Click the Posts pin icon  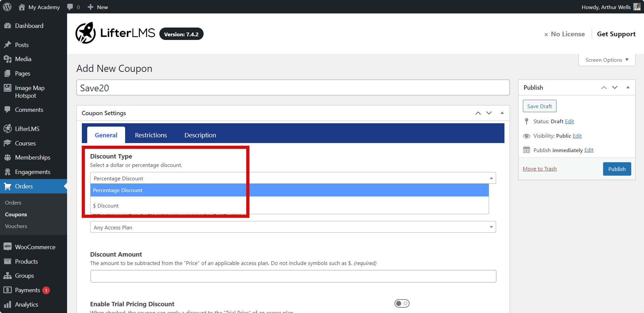[7, 45]
